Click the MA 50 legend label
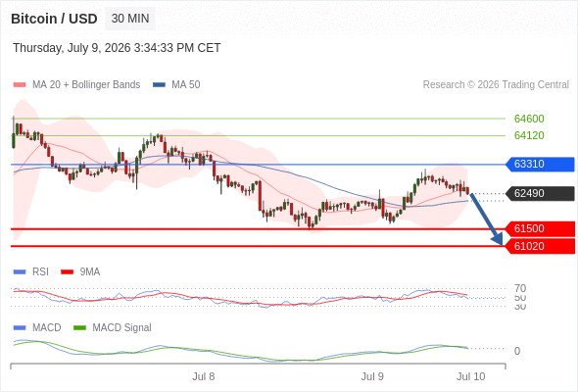The height and width of the screenshot is (392, 578). pyautogui.click(x=186, y=85)
